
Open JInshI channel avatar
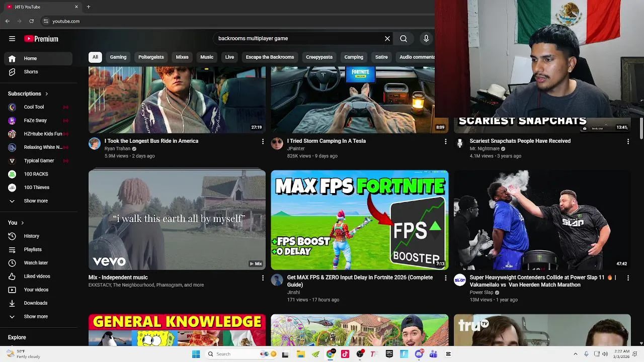(277, 280)
